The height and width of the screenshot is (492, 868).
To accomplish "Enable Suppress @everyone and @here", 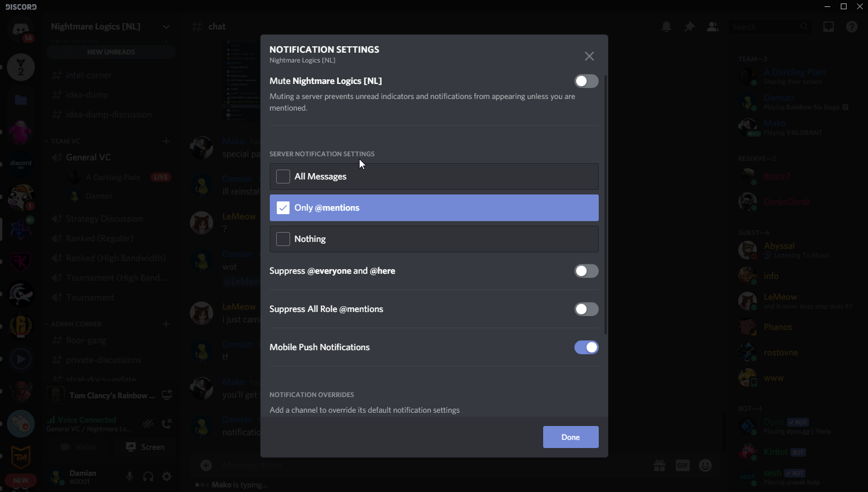I will click(586, 271).
